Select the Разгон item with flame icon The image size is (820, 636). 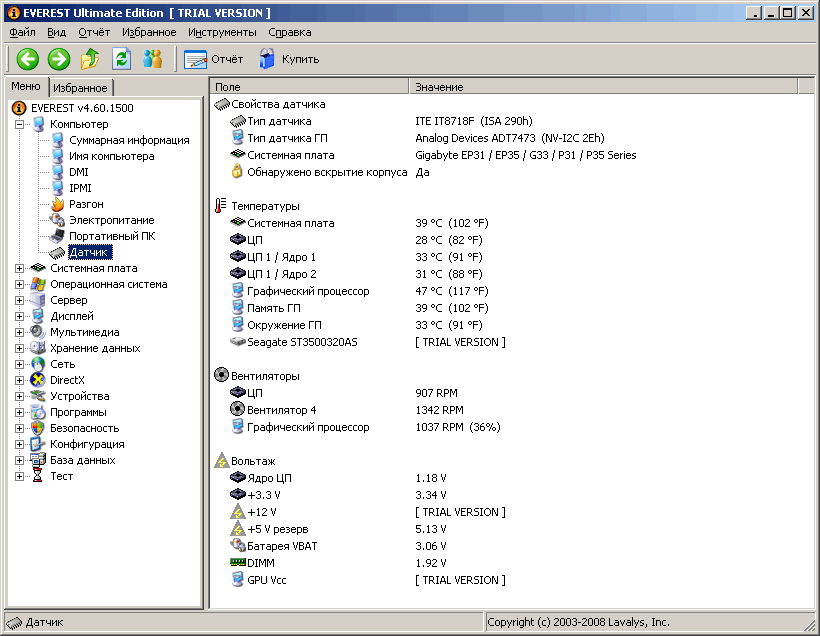(86, 204)
